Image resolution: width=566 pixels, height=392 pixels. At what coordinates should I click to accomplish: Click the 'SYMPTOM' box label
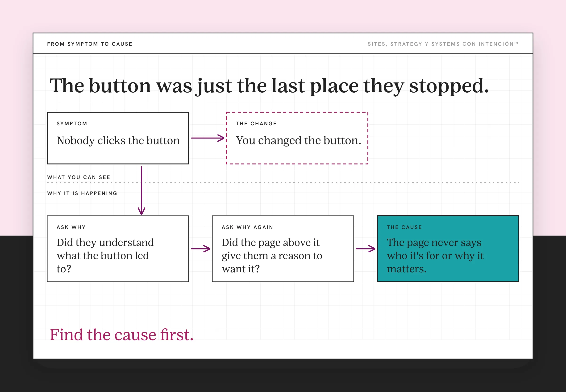pyautogui.click(x=72, y=123)
